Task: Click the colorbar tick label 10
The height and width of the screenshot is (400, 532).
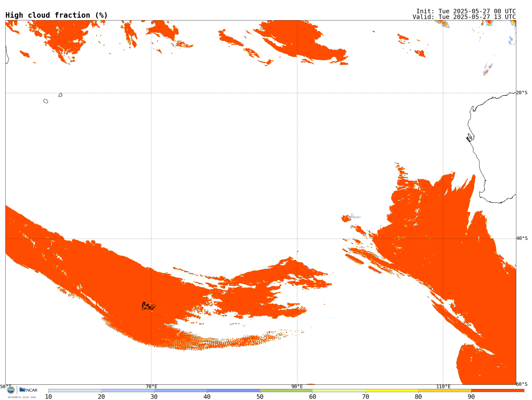Action: (49, 397)
